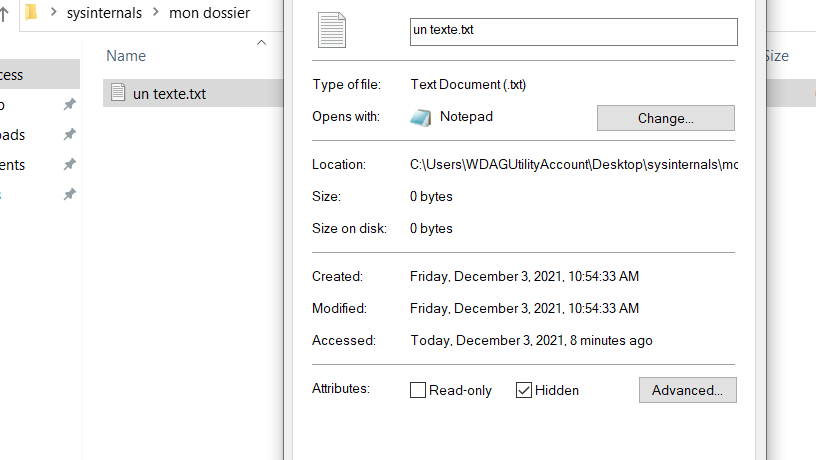Select mon dossier breadcrumb segment
Screen dimensions: 816x460
coord(210,14)
